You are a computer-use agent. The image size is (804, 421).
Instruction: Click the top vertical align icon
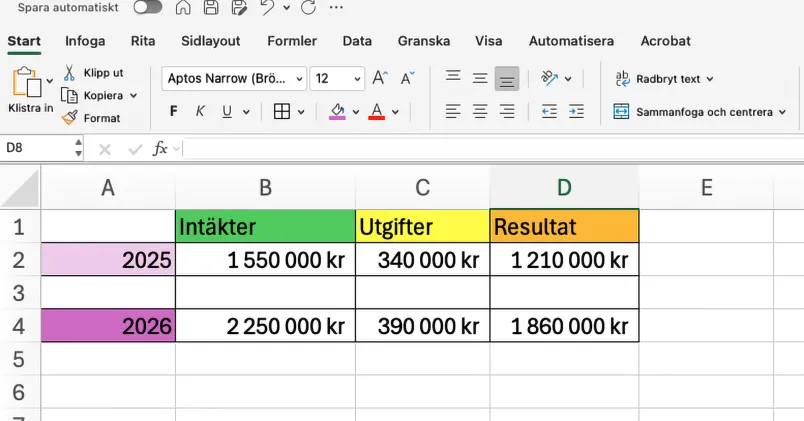(453, 78)
